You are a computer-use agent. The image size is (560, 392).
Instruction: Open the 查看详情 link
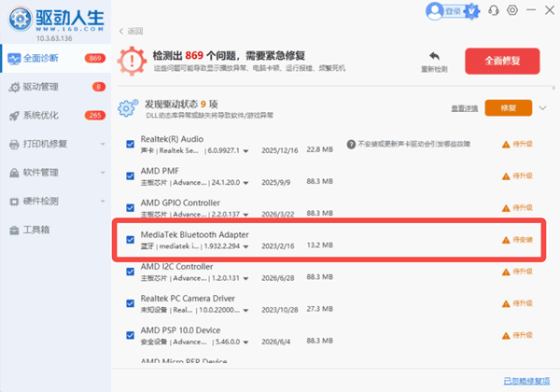pyautogui.click(x=464, y=108)
